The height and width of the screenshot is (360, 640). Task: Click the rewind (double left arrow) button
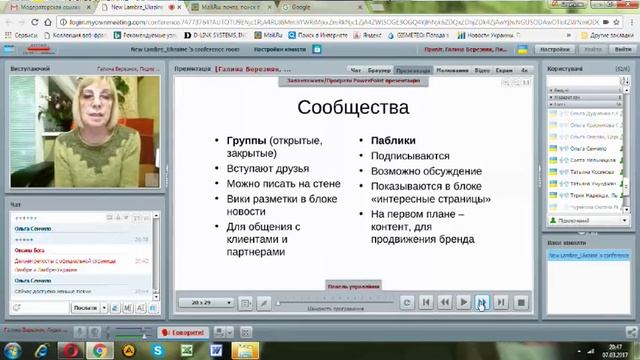click(x=444, y=302)
